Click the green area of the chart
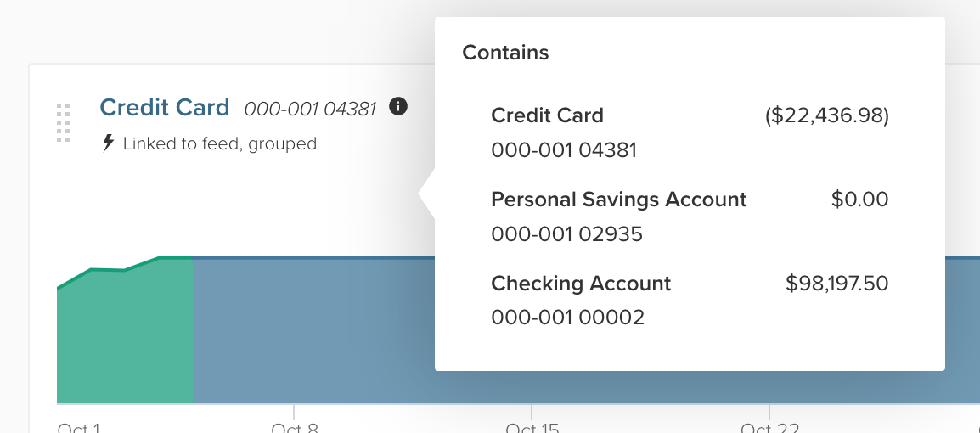The height and width of the screenshot is (433, 980). point(127,340)
